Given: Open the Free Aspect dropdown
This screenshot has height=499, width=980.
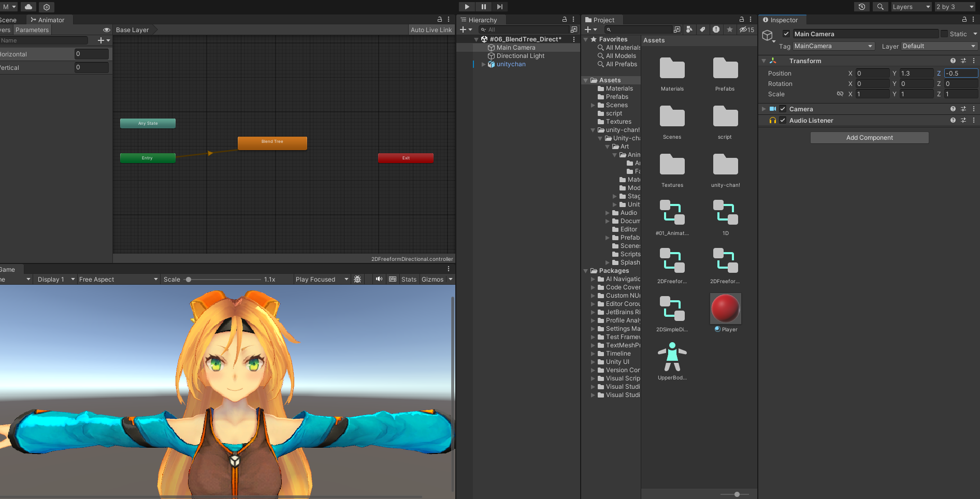Looking at the screenshot, I should (118, 279).
